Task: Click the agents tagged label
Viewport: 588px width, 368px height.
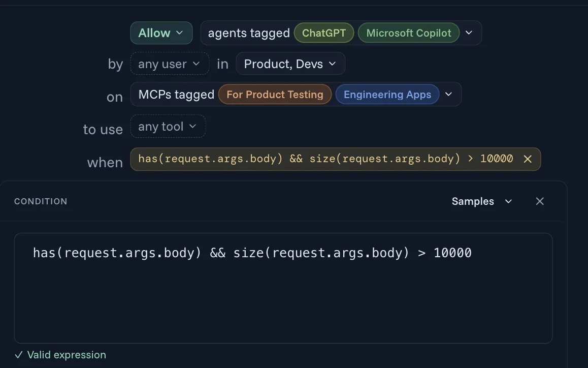Action: click(x=249, y=33)
